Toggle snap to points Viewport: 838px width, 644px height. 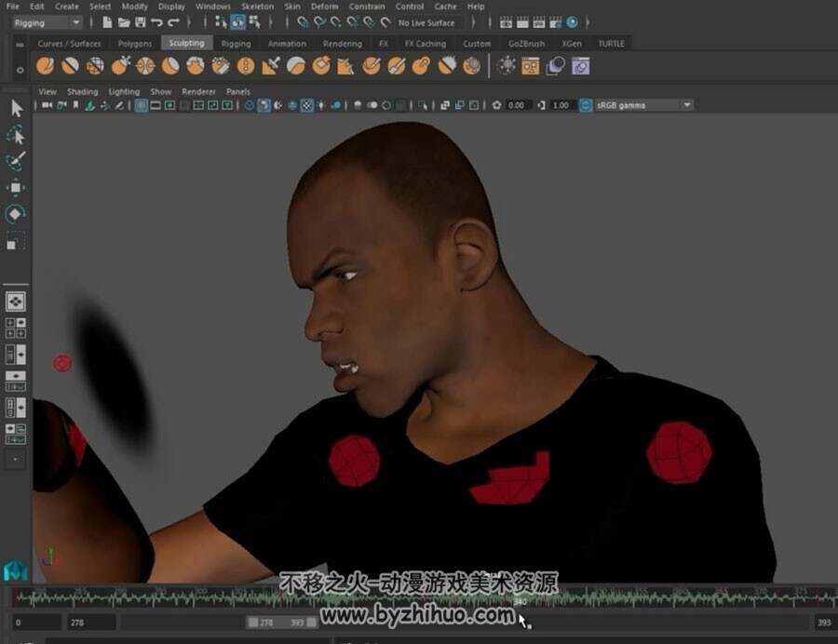(335, 22)
